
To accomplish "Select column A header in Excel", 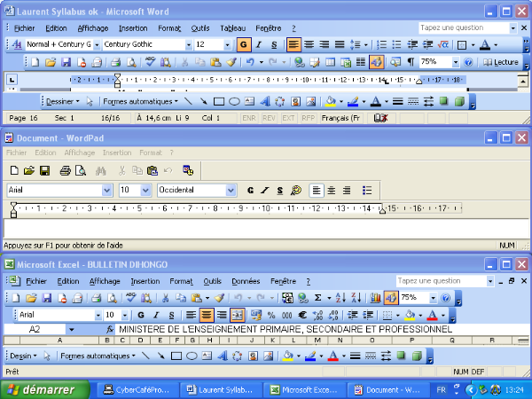I will (59, 340).
